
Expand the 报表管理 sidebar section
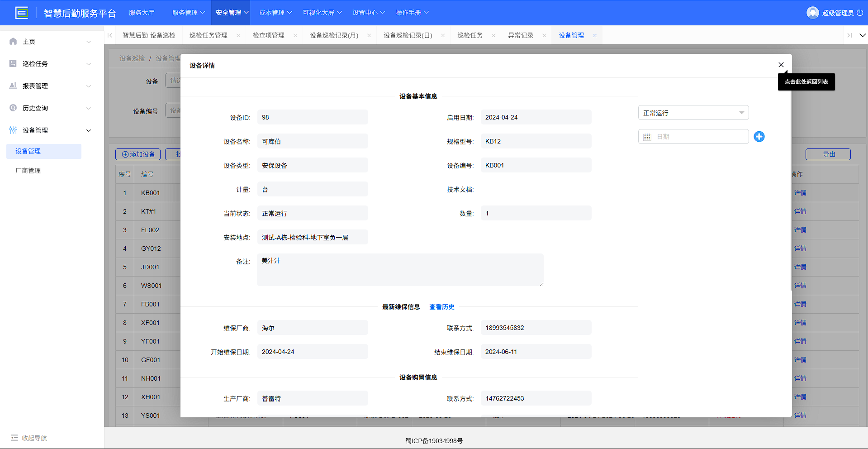pyautogui.click(x=89, y=86)
